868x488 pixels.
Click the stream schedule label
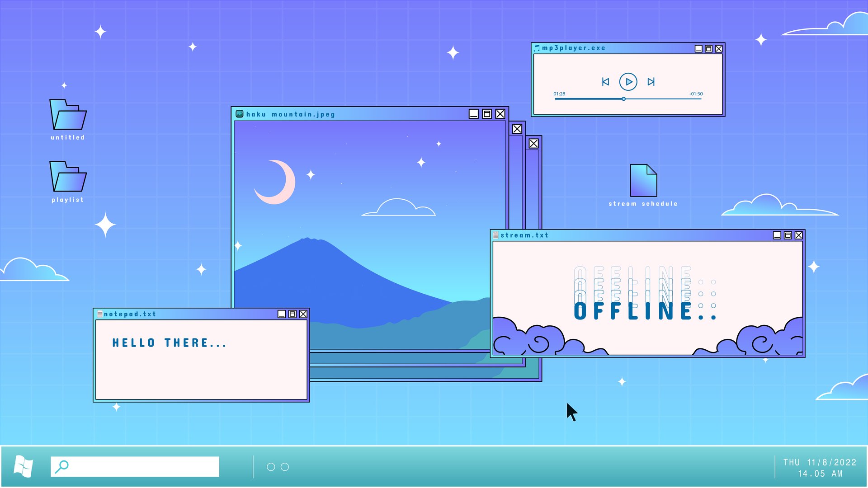[x=643, y=204]
